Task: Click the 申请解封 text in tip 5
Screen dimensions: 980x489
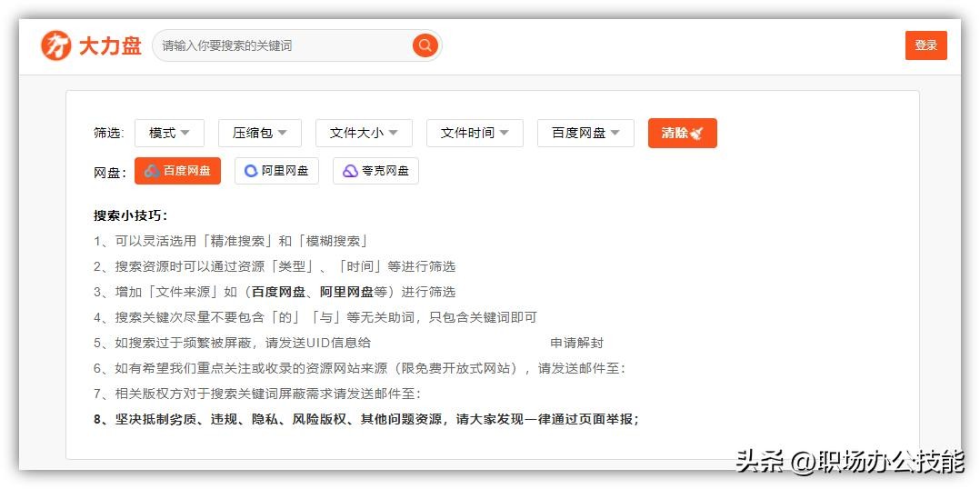Action: pyautogui.click(x=576, y=343)
